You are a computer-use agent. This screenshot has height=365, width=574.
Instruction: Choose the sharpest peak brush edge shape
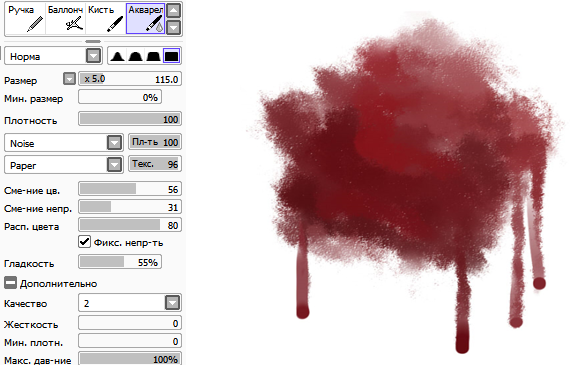click(117, 56)
